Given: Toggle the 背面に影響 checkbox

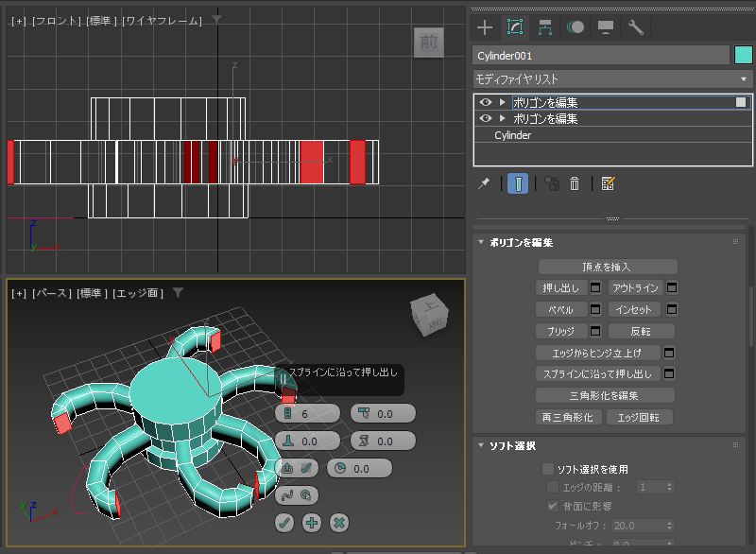Looking at the screenshot, I should pyautogui.click(x=553, y=506).
